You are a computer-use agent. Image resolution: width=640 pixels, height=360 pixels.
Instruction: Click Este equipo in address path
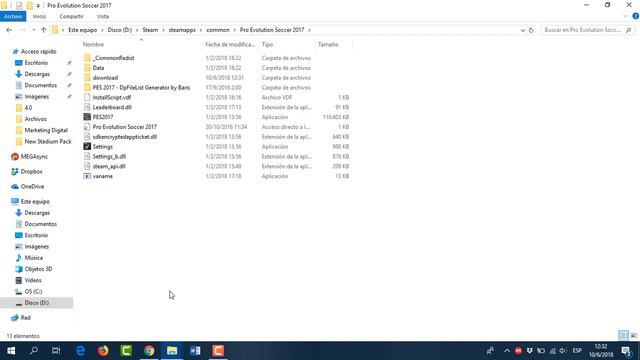click(x=82, y=30)
